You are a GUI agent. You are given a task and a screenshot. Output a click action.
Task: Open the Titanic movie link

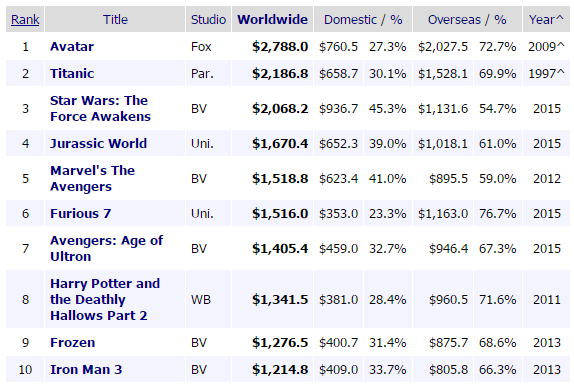(72, 74)
